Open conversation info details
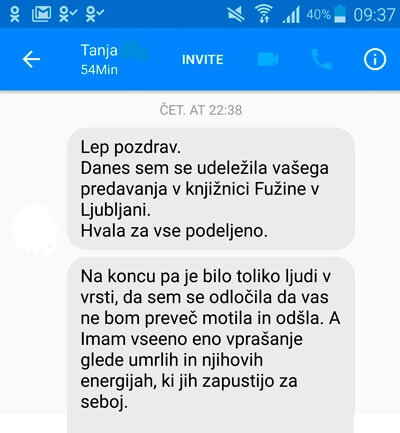Viewport: 400px width, 433px height. 375,60
